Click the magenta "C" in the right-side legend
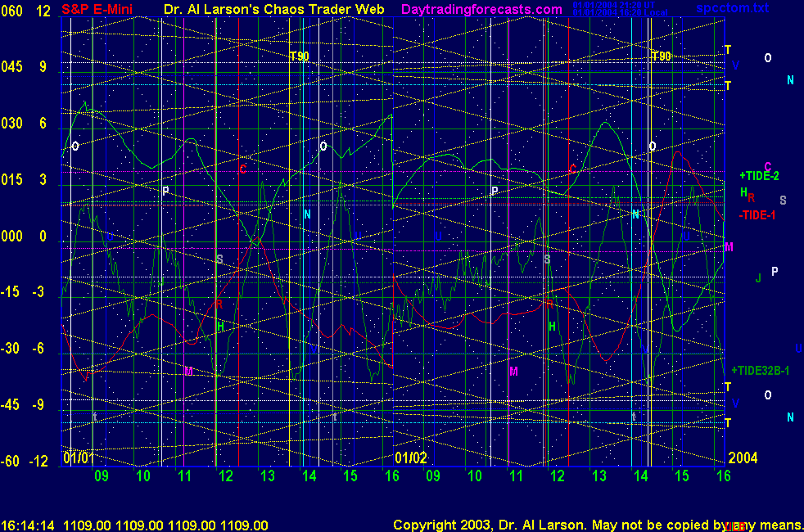Image resolution: width=804 pixels, height=532 pixels. point(768,167)
